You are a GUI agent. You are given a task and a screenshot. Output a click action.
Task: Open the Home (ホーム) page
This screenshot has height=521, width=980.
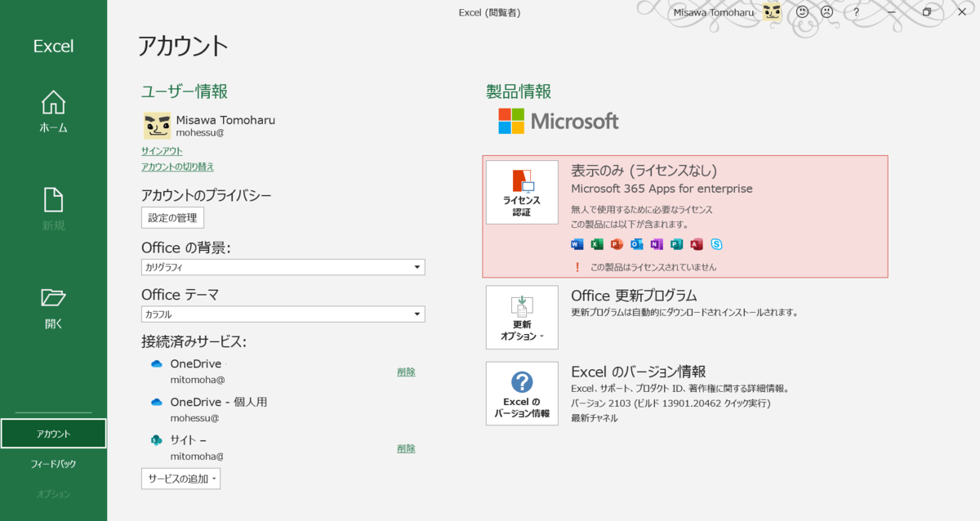coord(53,112)
